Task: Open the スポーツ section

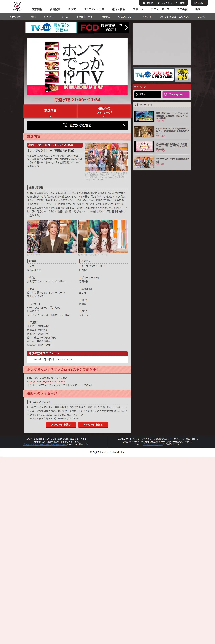Action: tap(138, 9)
